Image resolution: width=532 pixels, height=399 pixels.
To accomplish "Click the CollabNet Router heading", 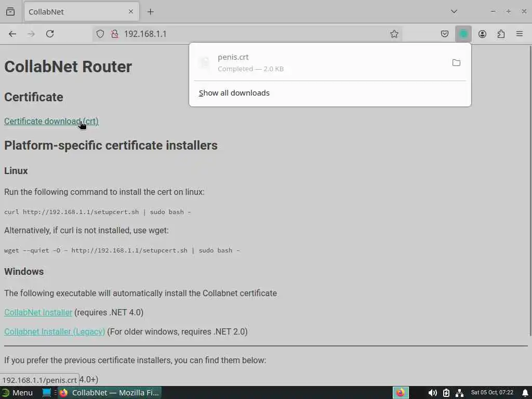I will click(x=68, y=66).
